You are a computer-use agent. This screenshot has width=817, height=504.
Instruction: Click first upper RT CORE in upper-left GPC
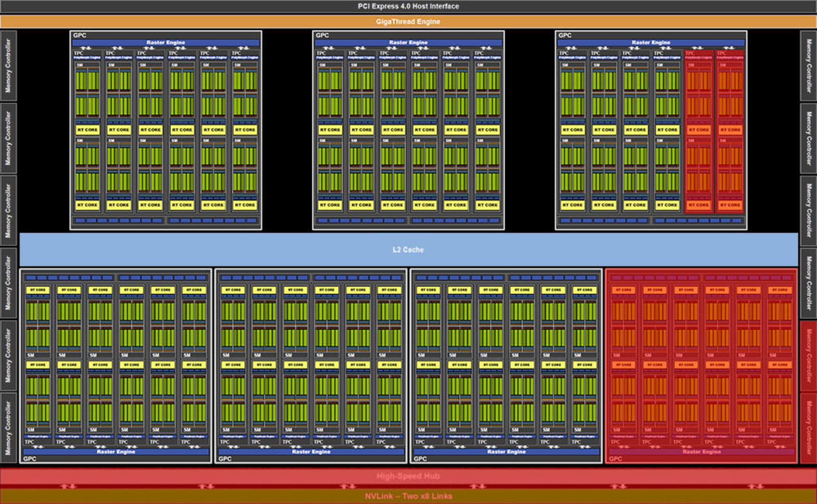[x=87, y=130]
